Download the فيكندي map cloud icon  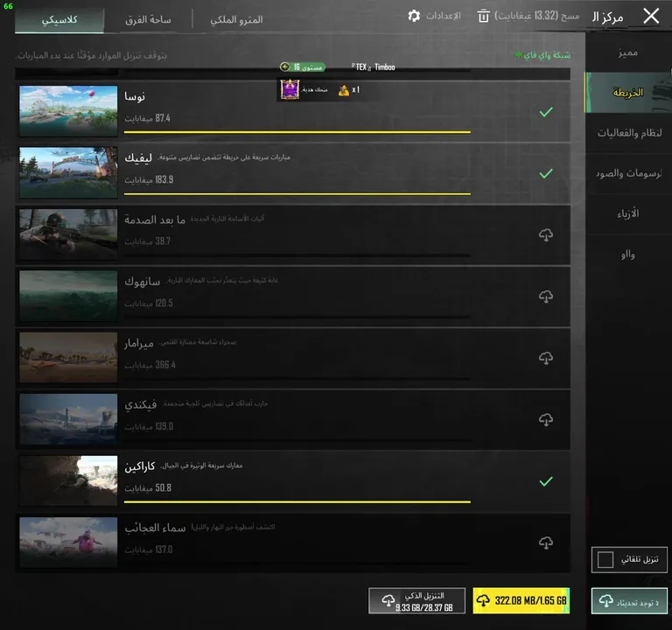tap(546, 420)
